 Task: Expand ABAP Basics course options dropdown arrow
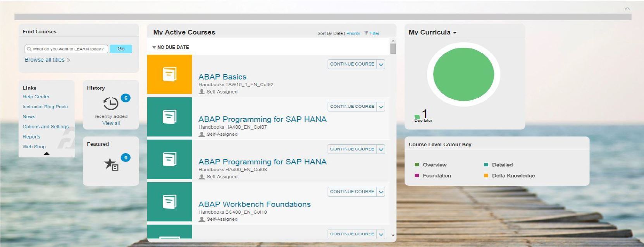[381, 64]
